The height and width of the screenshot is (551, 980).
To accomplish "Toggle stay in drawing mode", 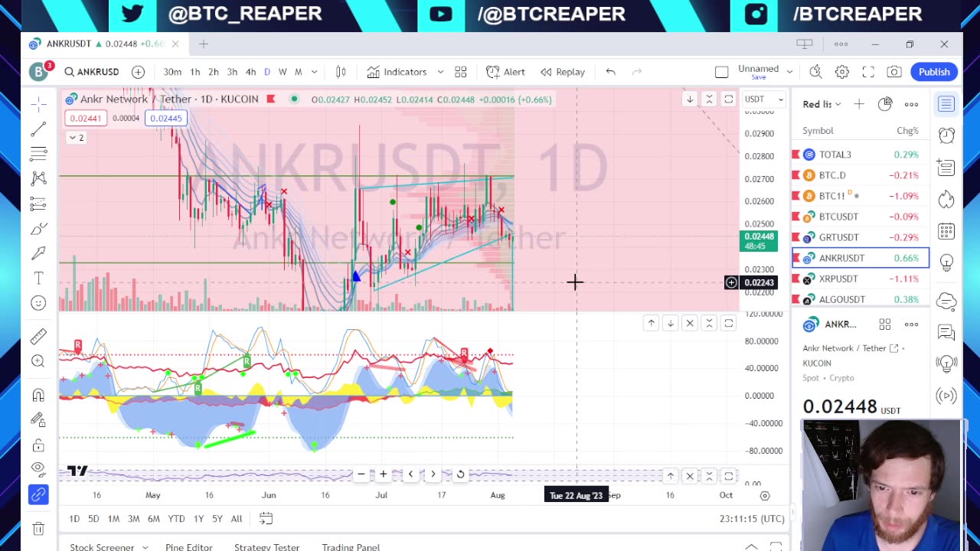I will coord(38,420).
